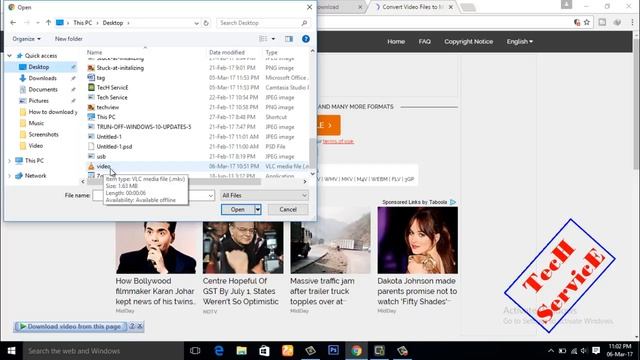Open the English language dropdown
The height and width of the screenshot is (360, 640).
[x=520, y=42]
